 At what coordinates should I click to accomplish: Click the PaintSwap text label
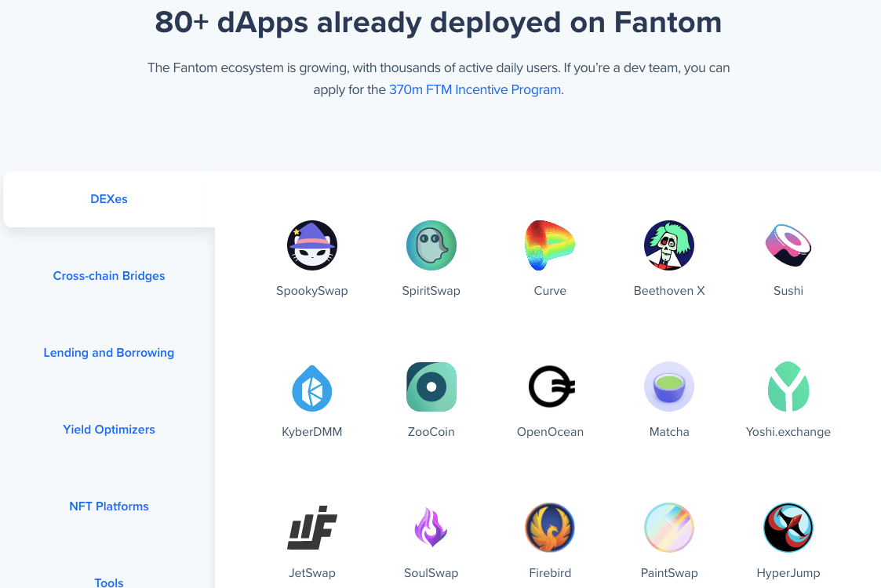(x=669, y=573)
